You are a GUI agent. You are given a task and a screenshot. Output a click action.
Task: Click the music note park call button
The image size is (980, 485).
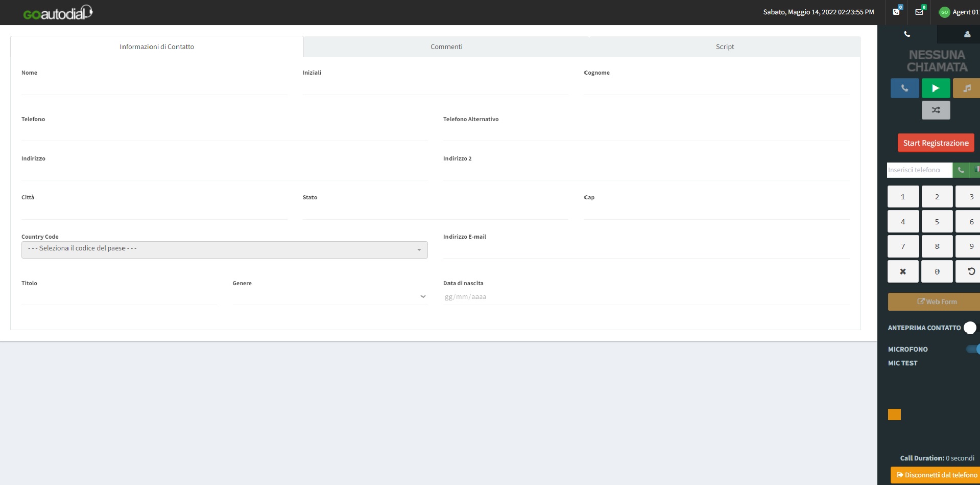pos(966,88)
